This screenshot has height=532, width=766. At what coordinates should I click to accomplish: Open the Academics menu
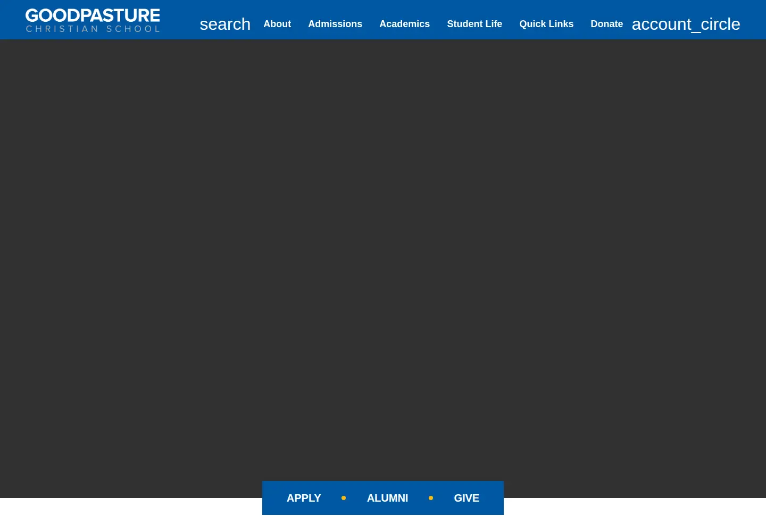pyautogui.click(x=404, y=24)
